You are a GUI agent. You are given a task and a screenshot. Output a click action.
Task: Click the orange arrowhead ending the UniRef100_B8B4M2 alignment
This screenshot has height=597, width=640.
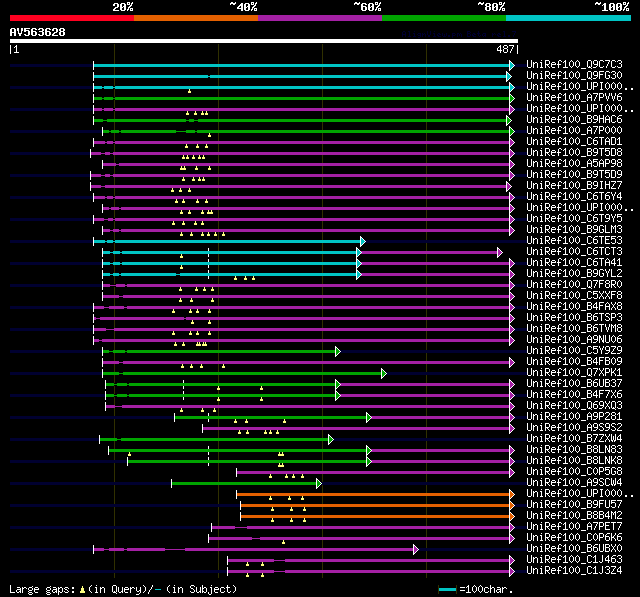coord(512,517)
